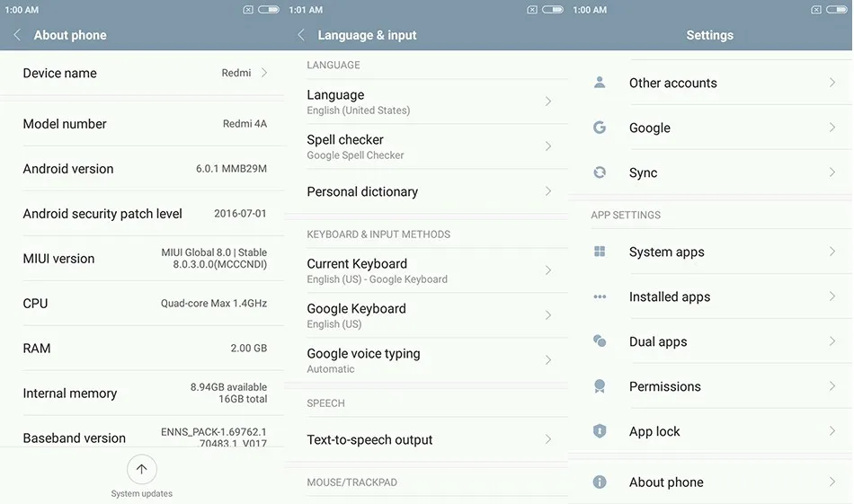Open the Sync settings entry
This screenshot has width=854, height=504.
710,172
